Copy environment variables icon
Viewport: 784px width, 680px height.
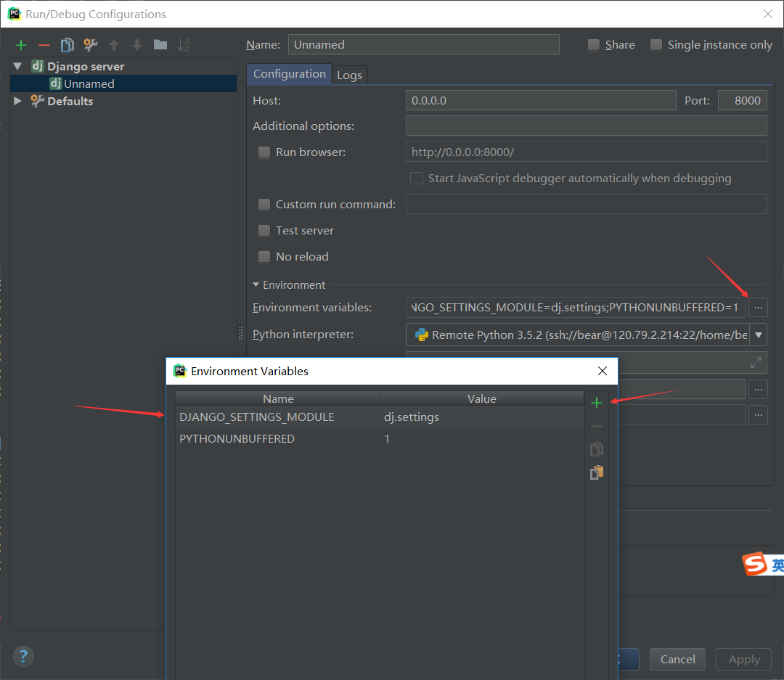click(x=597, y=449)
